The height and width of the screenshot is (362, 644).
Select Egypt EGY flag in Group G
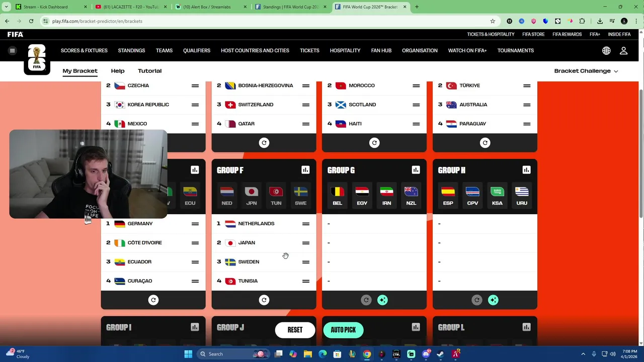[x=362, y=196]
